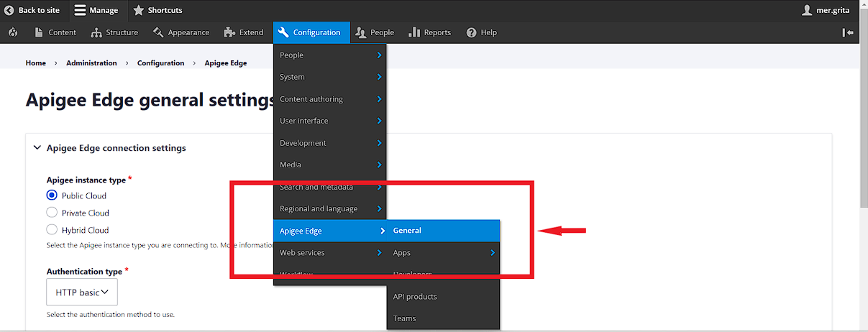
Task: Open Development menu entry in dropdown
Action: [330, 143]
